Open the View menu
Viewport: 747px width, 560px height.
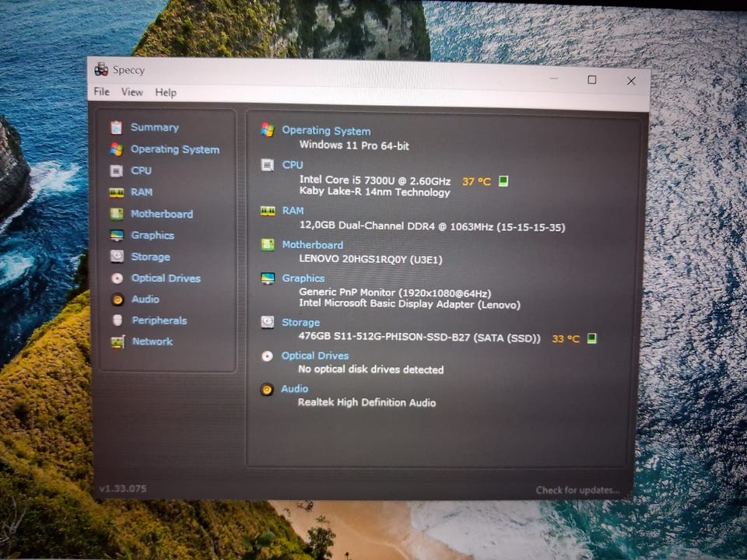click(132, 93)
